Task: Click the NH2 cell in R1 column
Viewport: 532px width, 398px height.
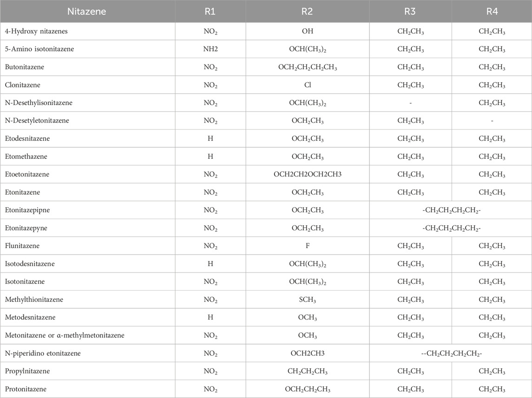Action: [210, 49]
